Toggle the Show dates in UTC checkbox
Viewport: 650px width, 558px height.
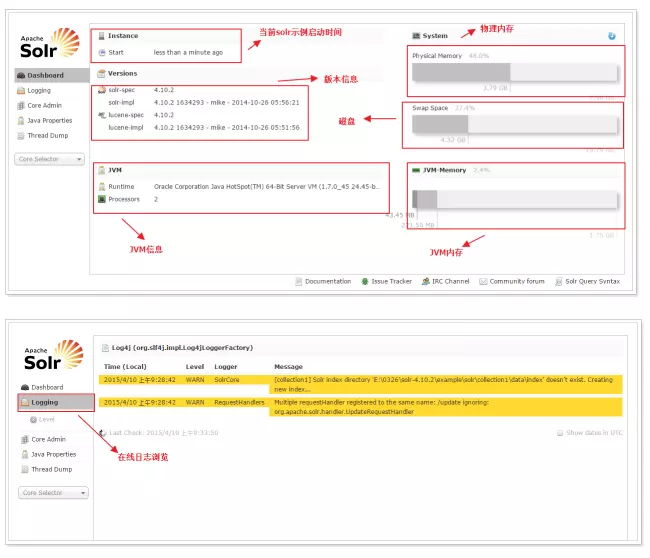coord(560,433)
